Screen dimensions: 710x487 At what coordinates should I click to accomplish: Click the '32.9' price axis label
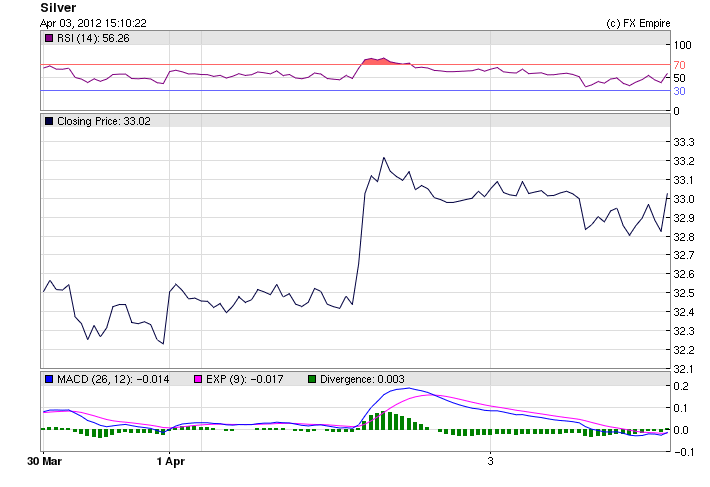pos(684,219)
